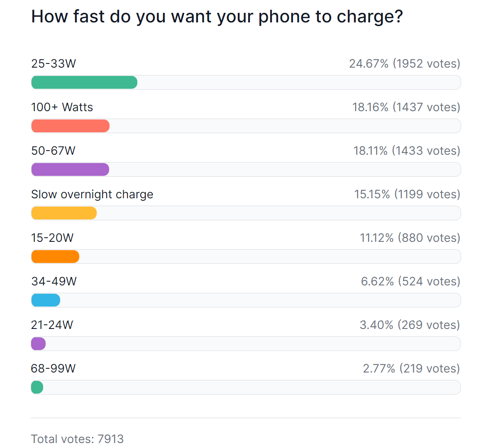Click the 6.62% (524 votes) result text
498x448 pixels.
[410, 281]
